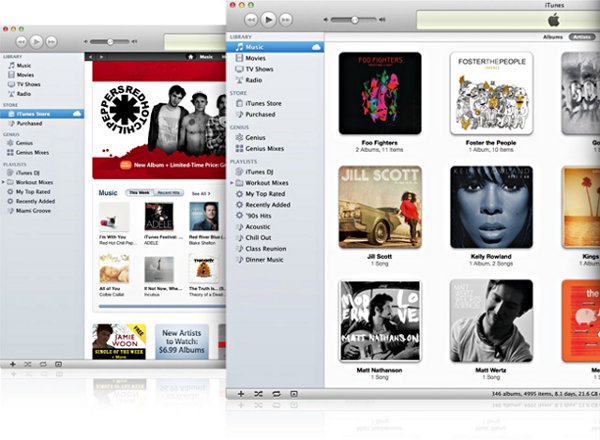
Task: Switch to the Artists view toggle
Action: click(x=580, y=36)
